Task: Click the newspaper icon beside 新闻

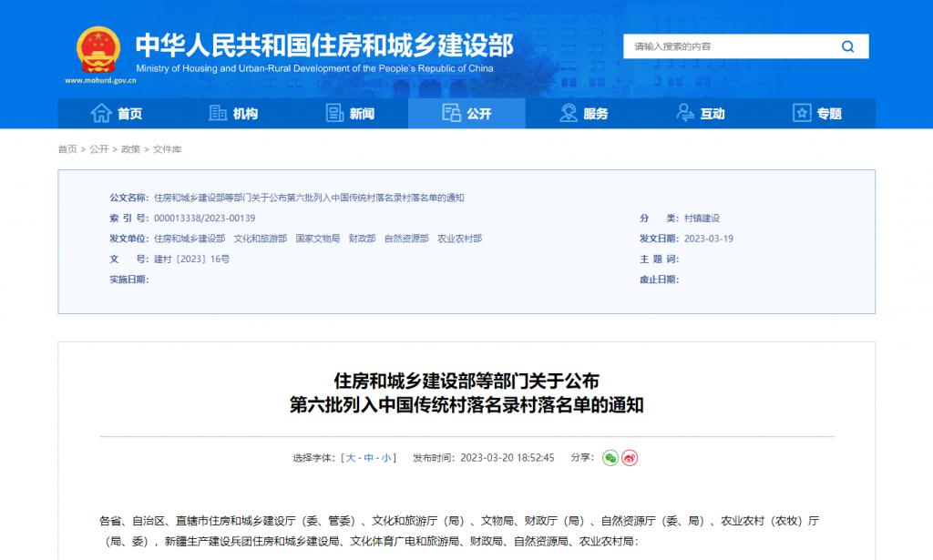Action: point(334,113)
